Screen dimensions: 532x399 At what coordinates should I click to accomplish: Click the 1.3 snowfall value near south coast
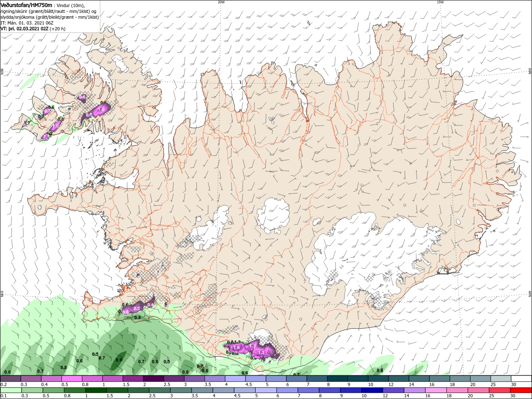point(261,352)
